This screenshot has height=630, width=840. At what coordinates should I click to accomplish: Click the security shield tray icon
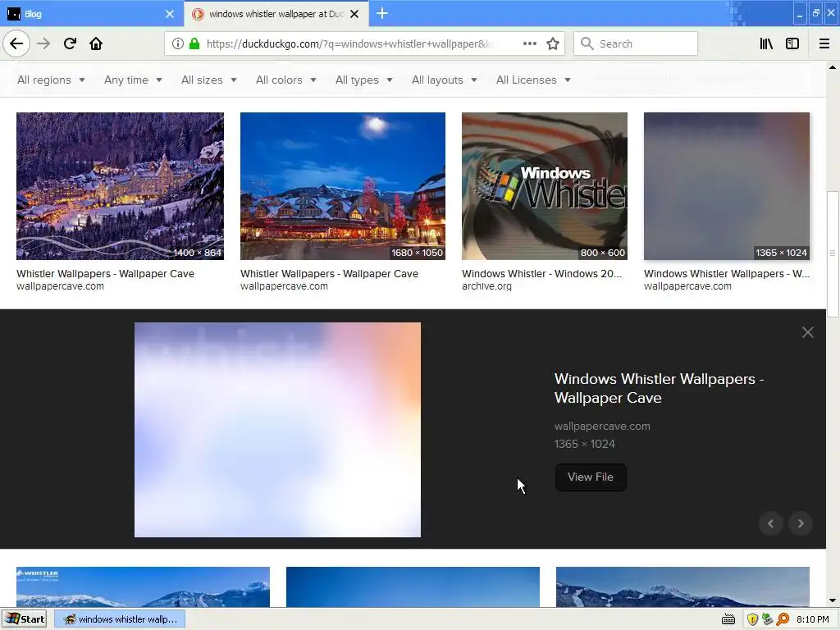(753, 619)
